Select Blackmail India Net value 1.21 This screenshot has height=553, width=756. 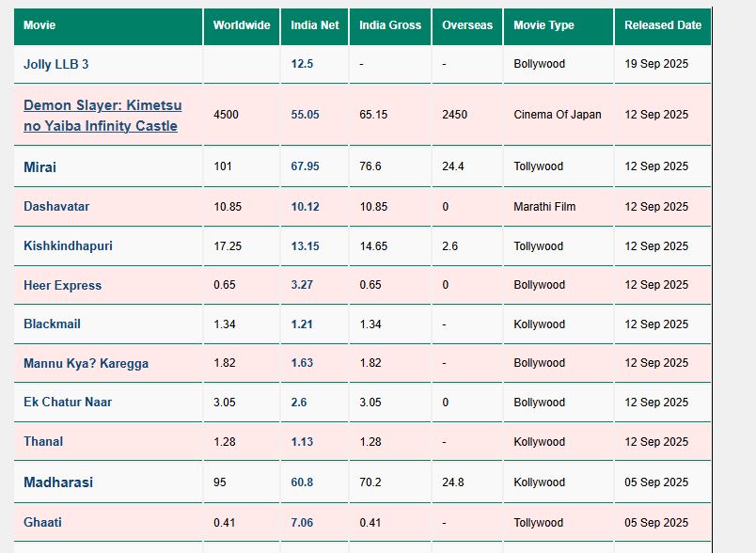302,324
